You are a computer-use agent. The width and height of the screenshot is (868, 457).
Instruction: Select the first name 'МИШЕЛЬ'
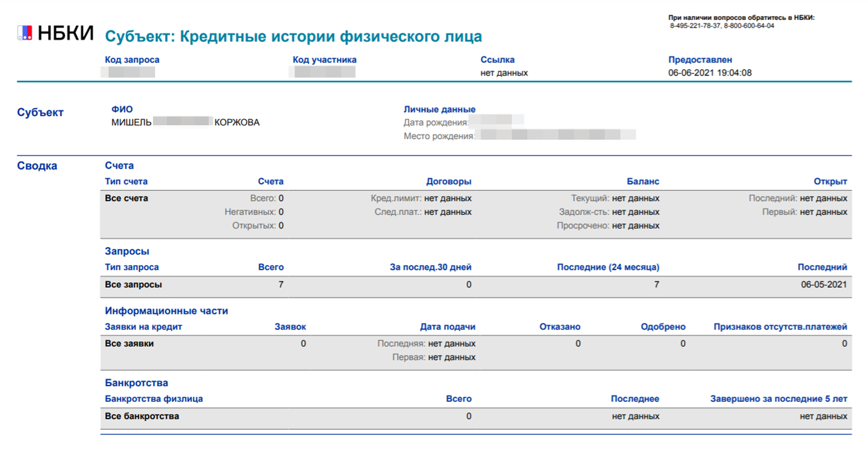tap(131, 122)
